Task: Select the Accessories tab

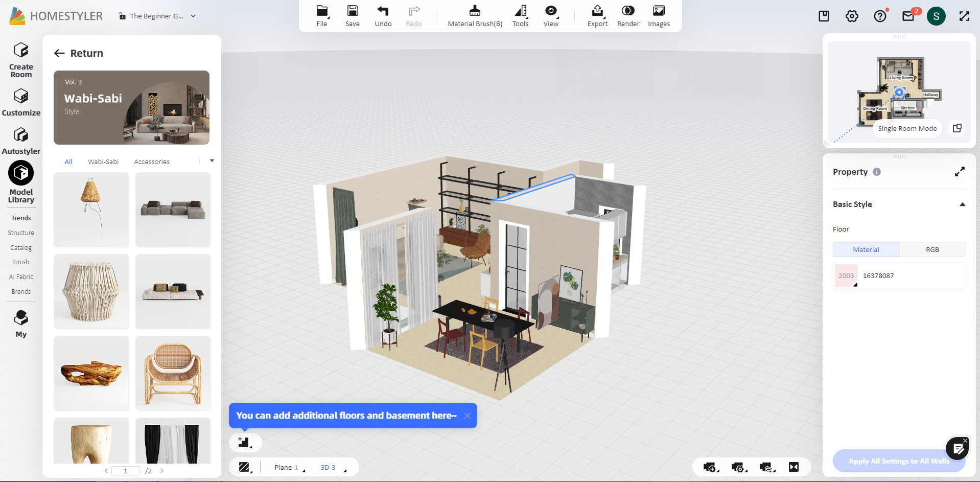Action: coord(152,162)
